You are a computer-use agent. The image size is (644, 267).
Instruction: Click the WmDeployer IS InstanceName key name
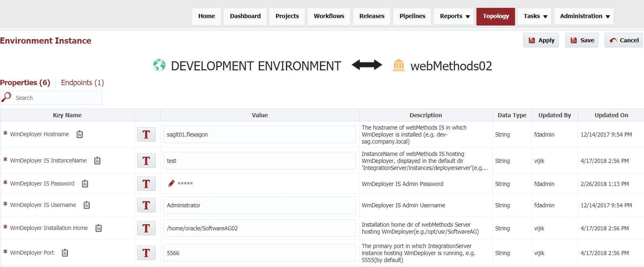(48, 160)
